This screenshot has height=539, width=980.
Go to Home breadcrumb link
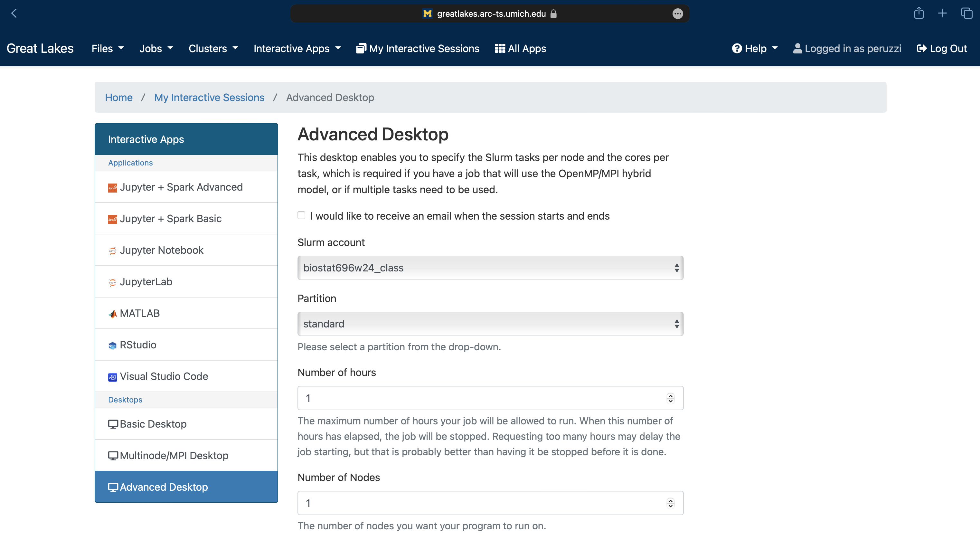tap(119, 97)
